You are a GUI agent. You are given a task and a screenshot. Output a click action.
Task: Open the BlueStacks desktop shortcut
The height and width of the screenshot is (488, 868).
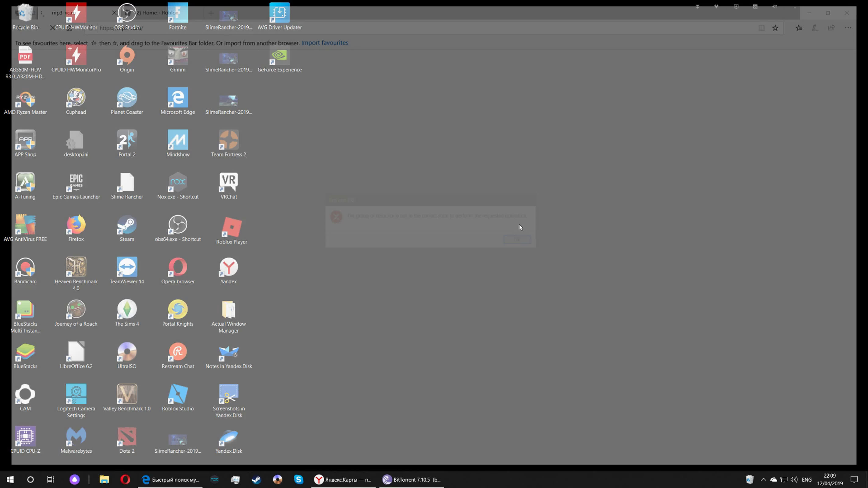pos(25,356)
